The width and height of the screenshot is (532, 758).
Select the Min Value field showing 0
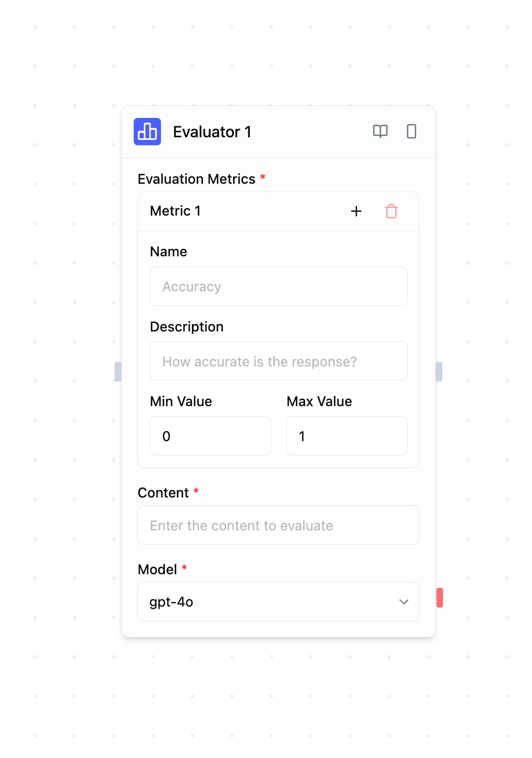click(210, 435)
